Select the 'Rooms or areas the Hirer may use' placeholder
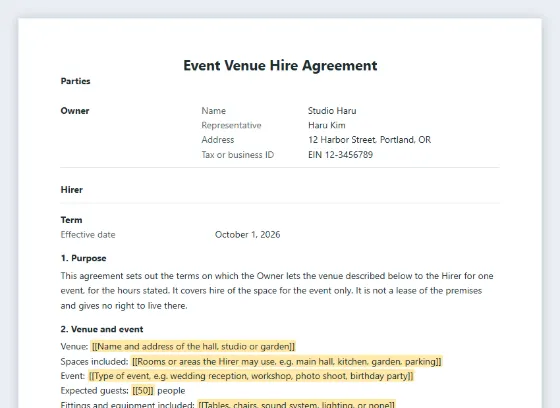The width and height of the screenshot is (560, 408). (x=287, y=362)
